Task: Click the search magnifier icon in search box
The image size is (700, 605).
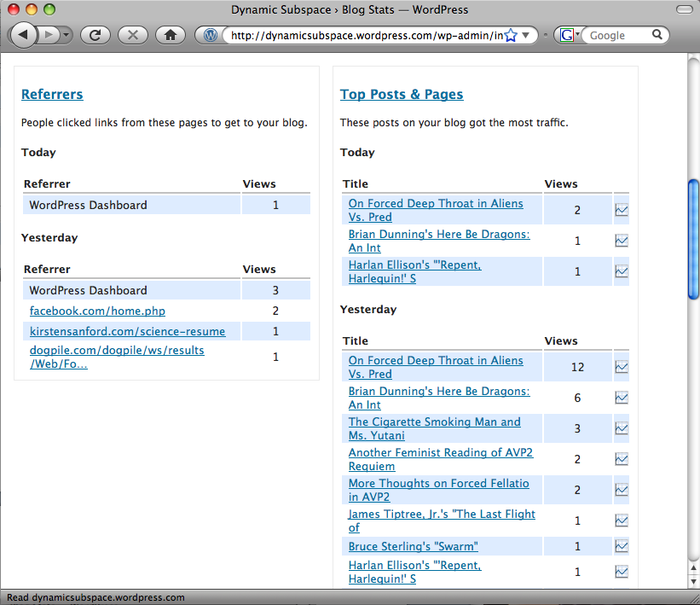Action: click(657, 35)
